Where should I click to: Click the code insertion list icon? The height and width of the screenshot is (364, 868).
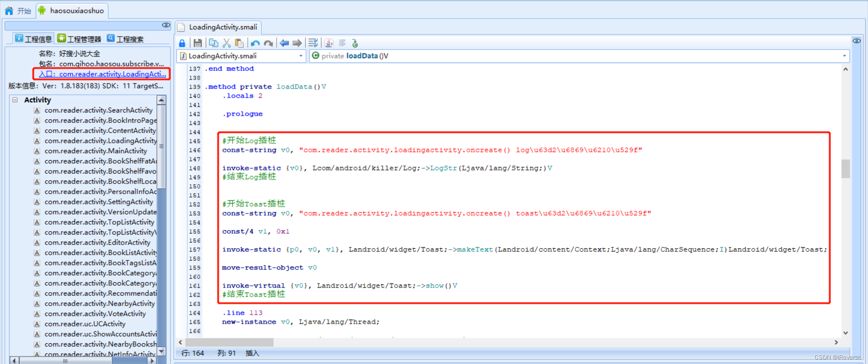click(313, 43)
